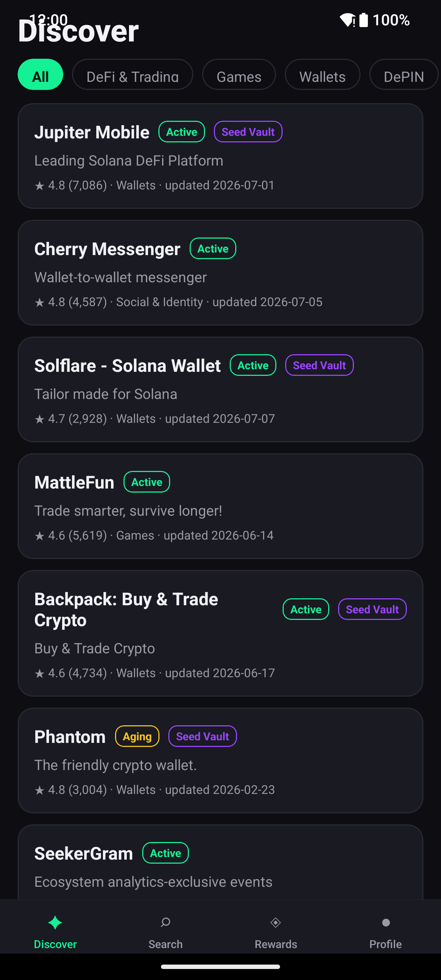The height and width of the screenshot is (980, 441).
Task: Tap the star rating on Phantom card
Action: (71, 790)
